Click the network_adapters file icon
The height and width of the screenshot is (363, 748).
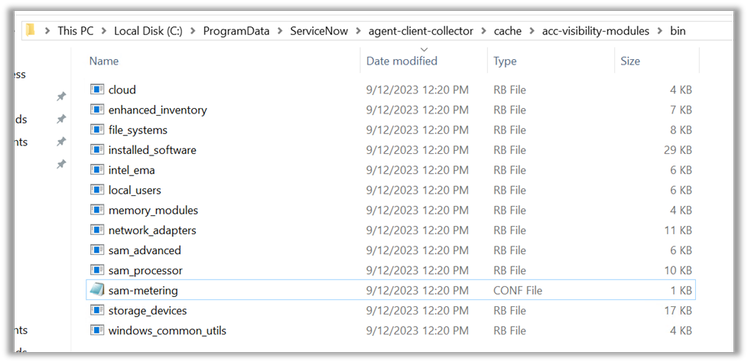pyautogui.click(x=97, y=230)
